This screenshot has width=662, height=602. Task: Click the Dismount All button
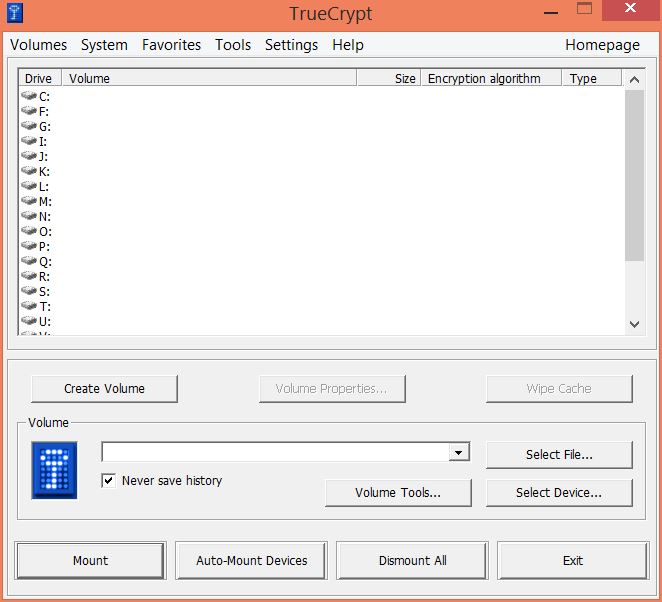tap(412, 561)
